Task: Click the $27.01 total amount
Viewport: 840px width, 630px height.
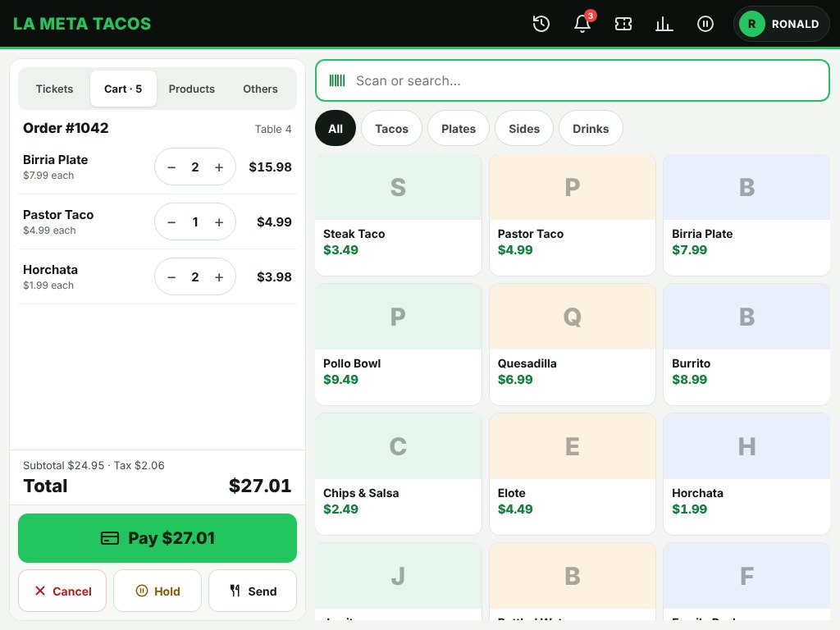Action: (x=260, y=486)
